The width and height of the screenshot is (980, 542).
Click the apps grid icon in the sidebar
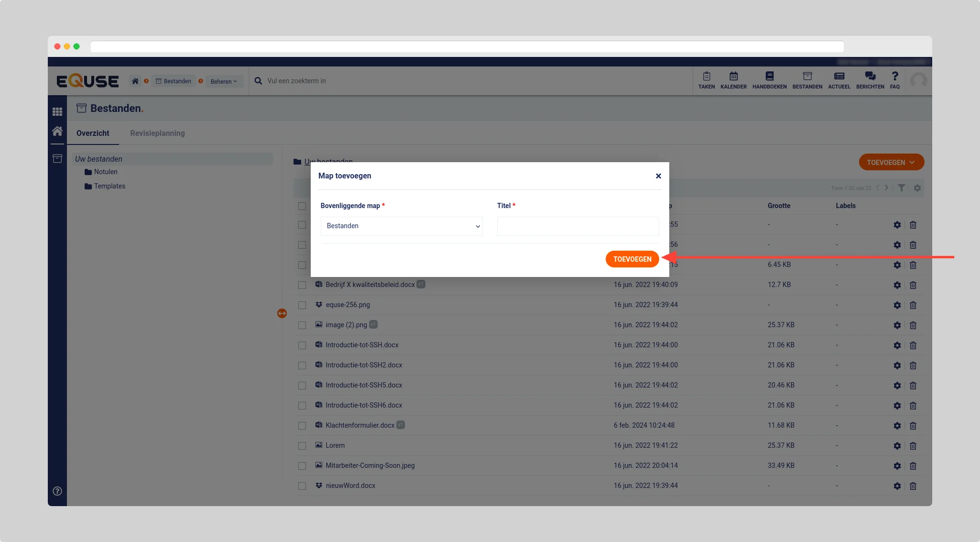57,111
